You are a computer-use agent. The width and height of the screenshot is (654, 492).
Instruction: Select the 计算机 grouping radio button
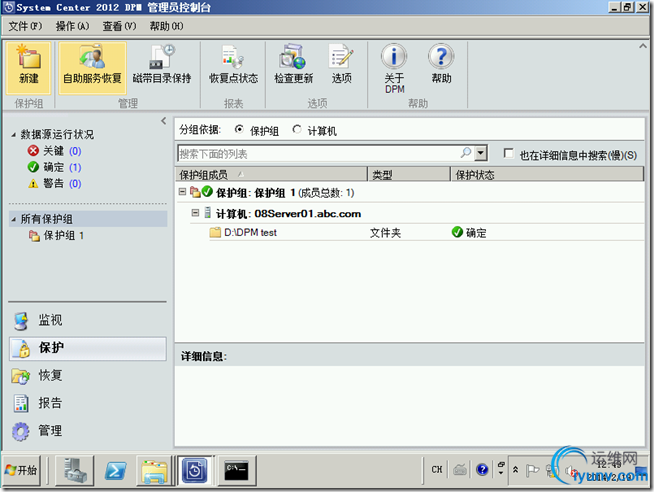tap(297, 130)
